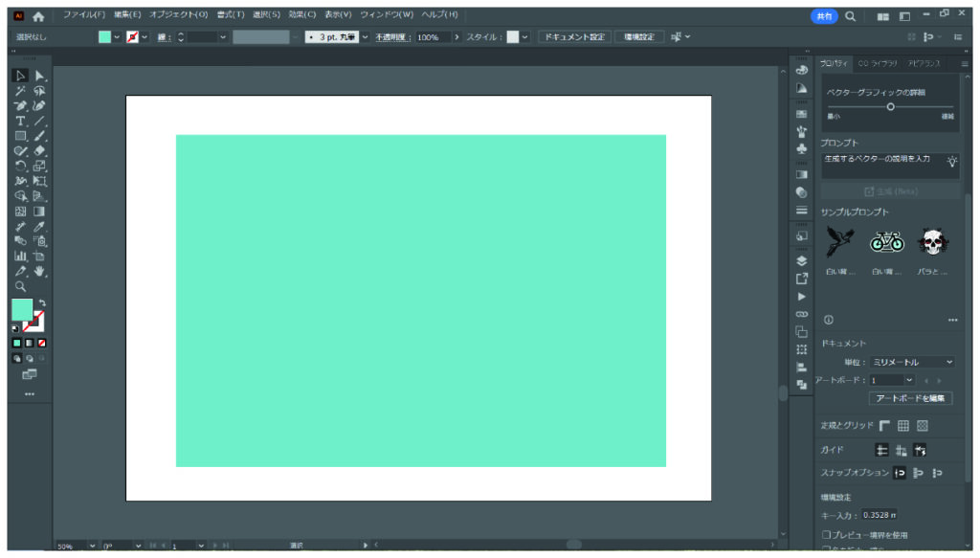
Task: Select the Lasso tool
Action: pos(39,91)
